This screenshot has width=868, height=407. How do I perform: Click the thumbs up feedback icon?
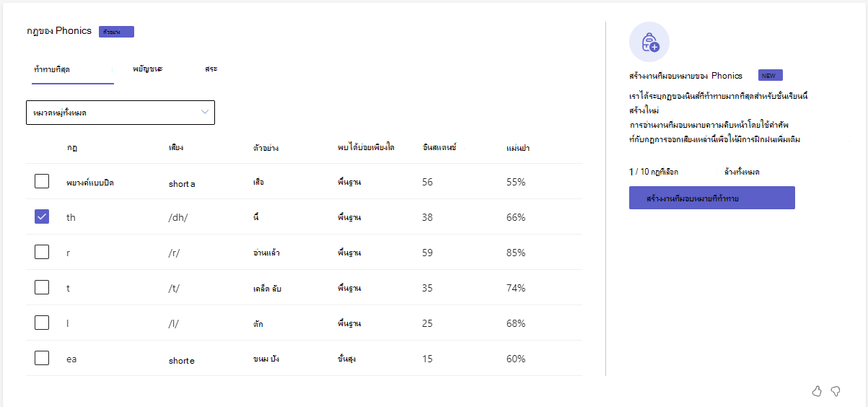pyautogui.click(x=817, y=391)
